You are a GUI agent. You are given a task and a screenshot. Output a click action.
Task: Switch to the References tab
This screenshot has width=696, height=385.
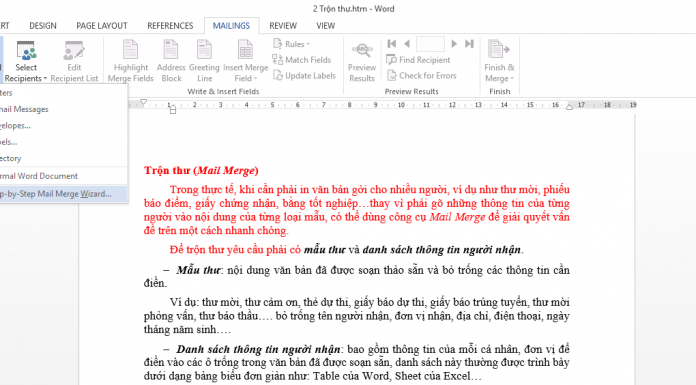(170, 26)
